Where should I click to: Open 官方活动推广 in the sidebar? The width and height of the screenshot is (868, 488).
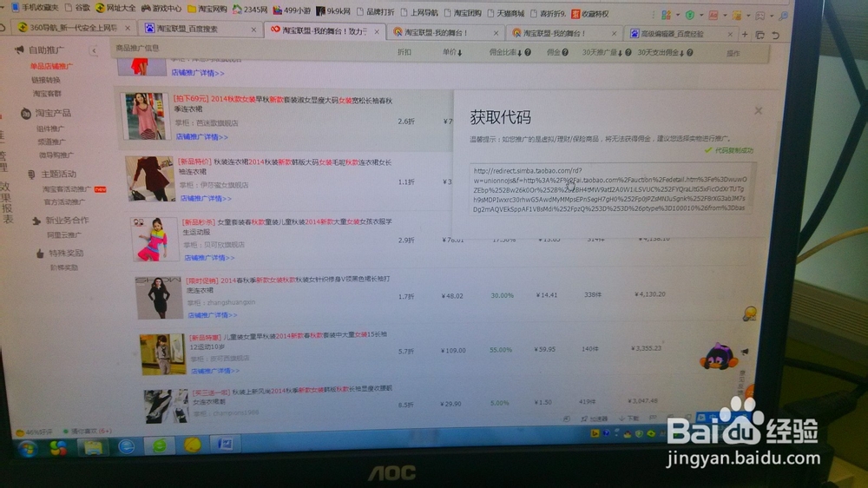coord(65,202)
